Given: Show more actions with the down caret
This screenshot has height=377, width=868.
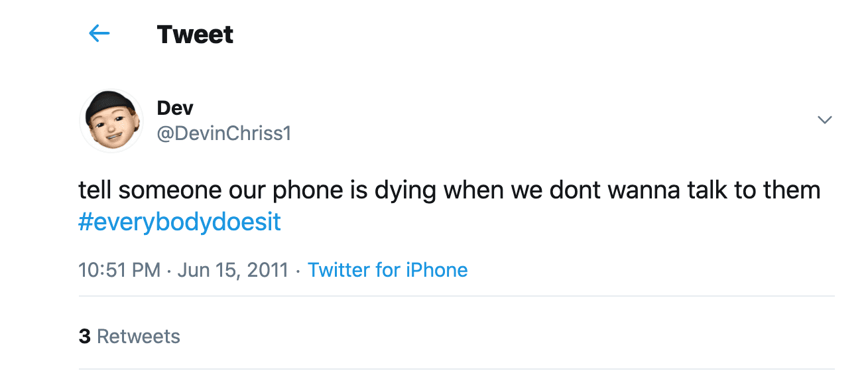Looking at the screenshot, I should pyautogui.click(x=824, y=120).
